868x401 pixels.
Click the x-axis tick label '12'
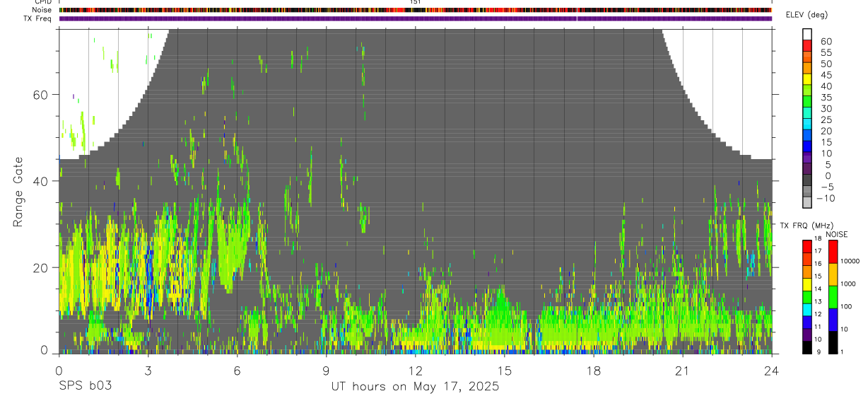pos(416,371)
